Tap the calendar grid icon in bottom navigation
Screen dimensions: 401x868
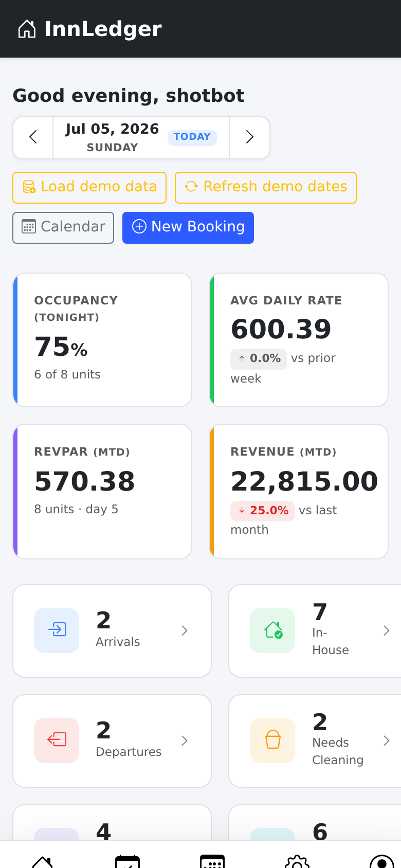pyautogui.click(x=212, y=861)
